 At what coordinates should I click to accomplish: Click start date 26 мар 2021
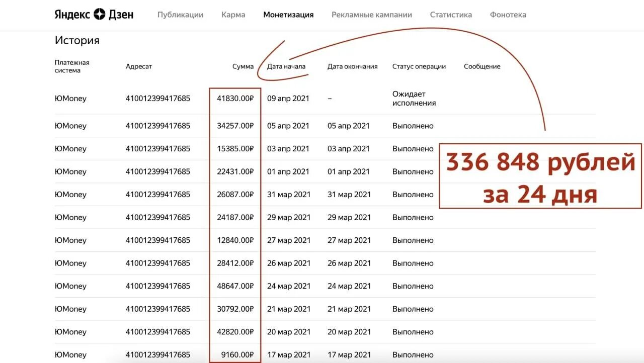(289, 263)
